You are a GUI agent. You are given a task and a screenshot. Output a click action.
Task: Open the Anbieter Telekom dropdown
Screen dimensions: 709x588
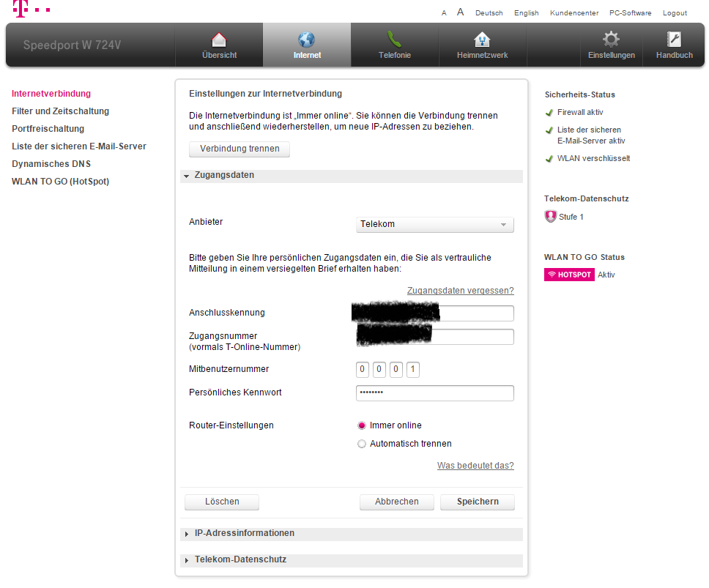click(x=435, y=225)
